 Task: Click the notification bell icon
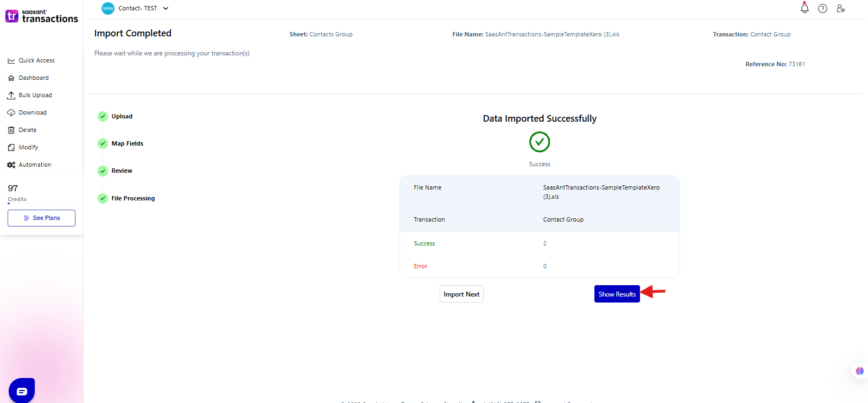point(804,8)
